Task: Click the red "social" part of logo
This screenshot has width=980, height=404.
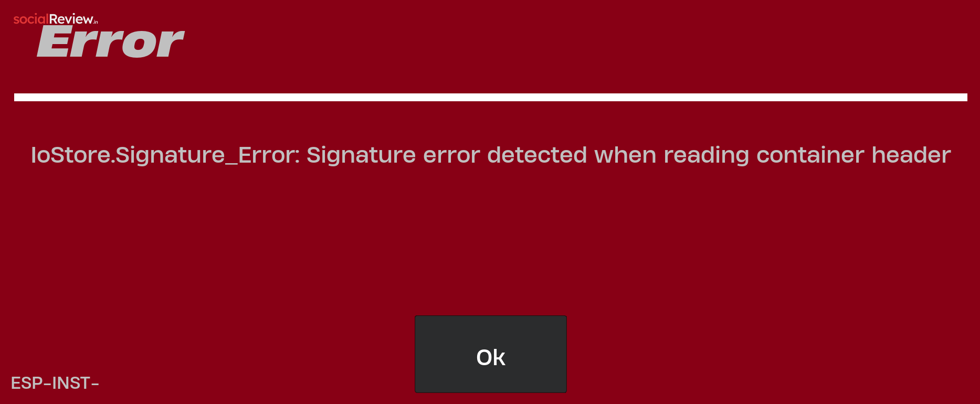Action: [31, 19]
